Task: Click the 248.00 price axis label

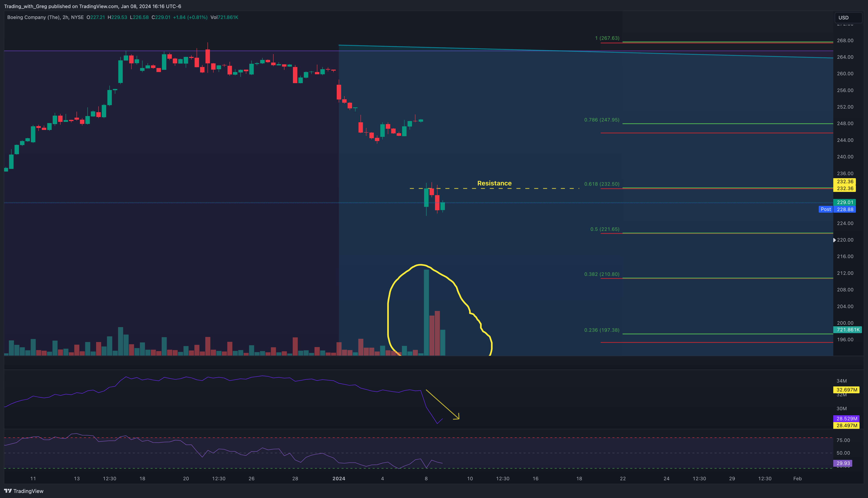Action: [x=845, y=123]
